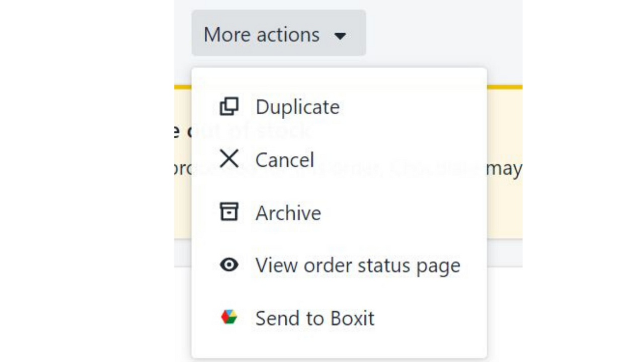Image resolution: width=644 pixels, height=362 pixels.
Task: Click the X icon beside Cancel
Action: click(229, 159)
